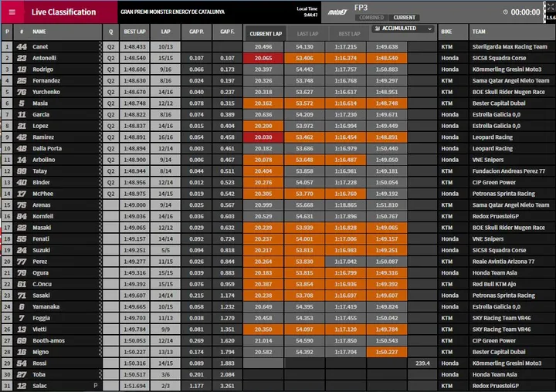Click Tatay's rider number 99

(x=22, y=171)
